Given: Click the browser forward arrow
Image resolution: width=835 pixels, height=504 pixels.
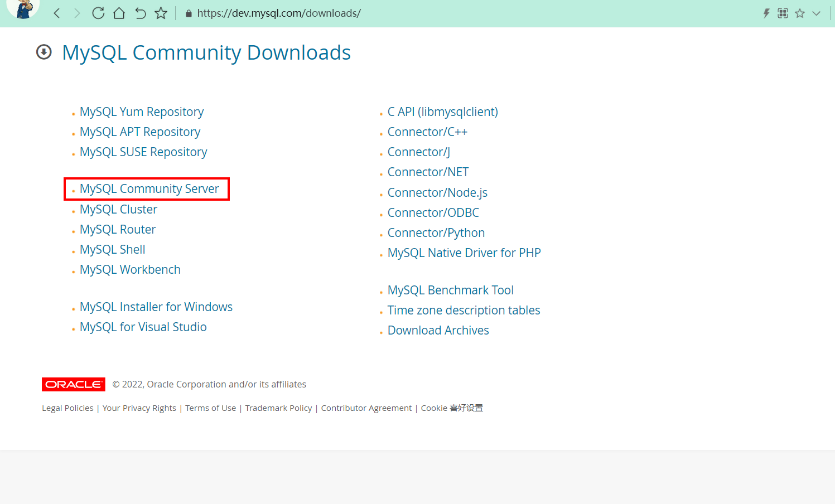Looking at the screenshot, I should pyautogui.click(x=77, y=13).
